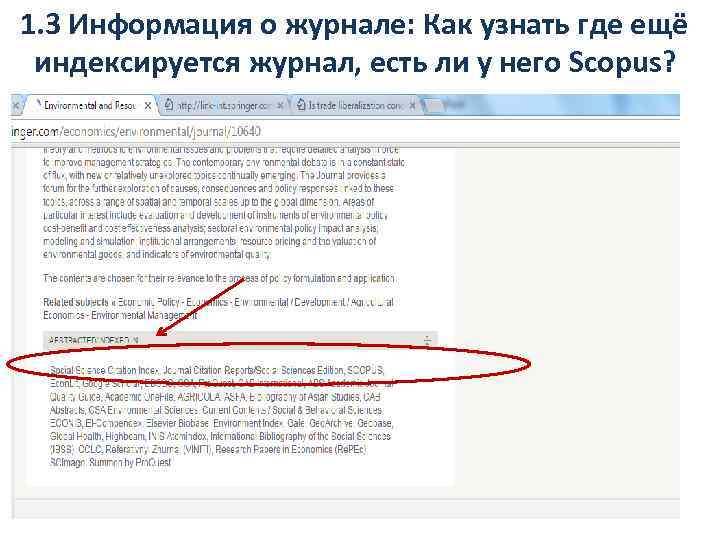Open Environmental / Development / Agricultural Economics link
Image resolution: width=720 pixels, height=540 pixels.
[x=219, y=309]
